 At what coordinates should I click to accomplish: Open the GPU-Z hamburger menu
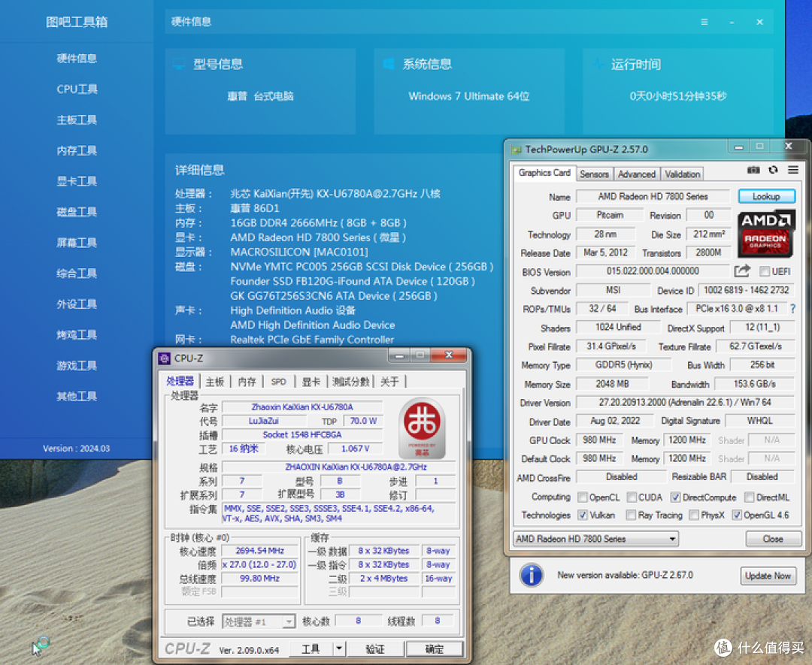793,170
